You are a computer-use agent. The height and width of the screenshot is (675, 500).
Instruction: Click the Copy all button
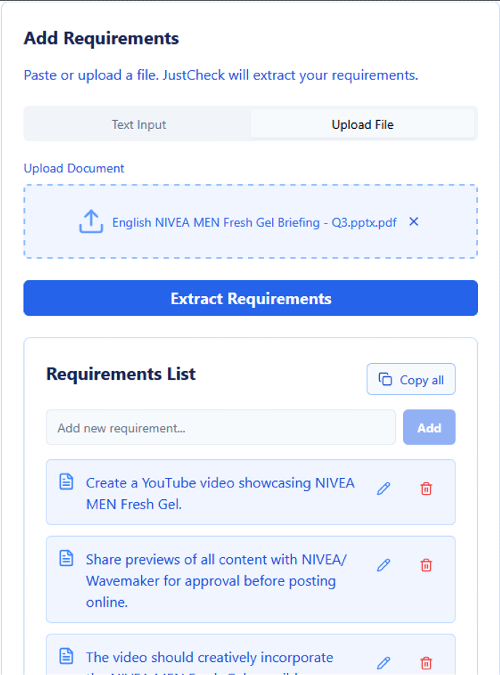pyautogui.click(x=411, y=379)
